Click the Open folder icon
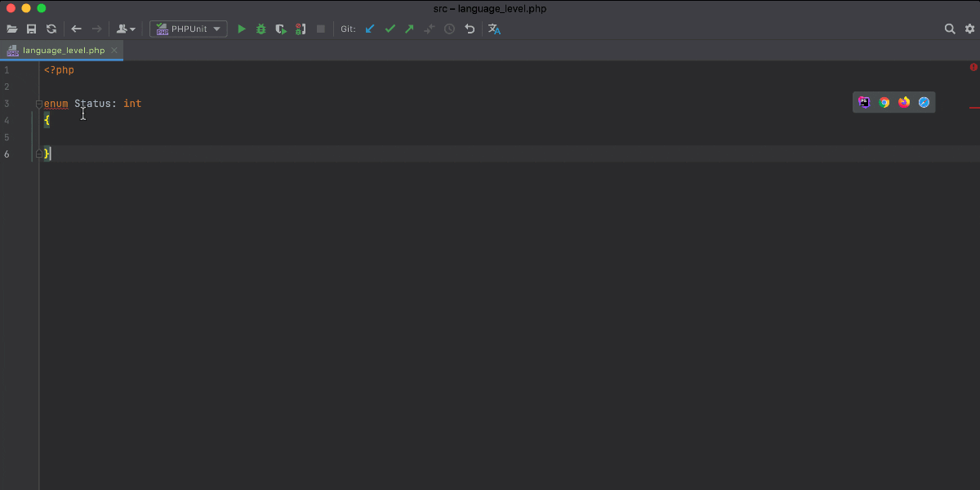Viewport: 980px width, 490px height. pos(12,29)
